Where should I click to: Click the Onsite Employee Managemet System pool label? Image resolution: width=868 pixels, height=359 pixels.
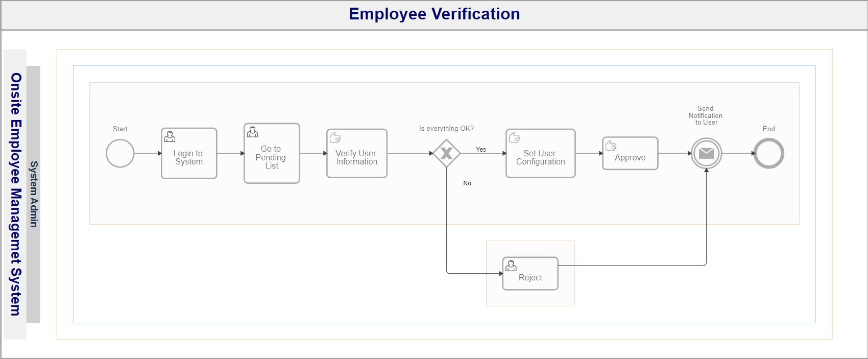click(x=16, y=194)
